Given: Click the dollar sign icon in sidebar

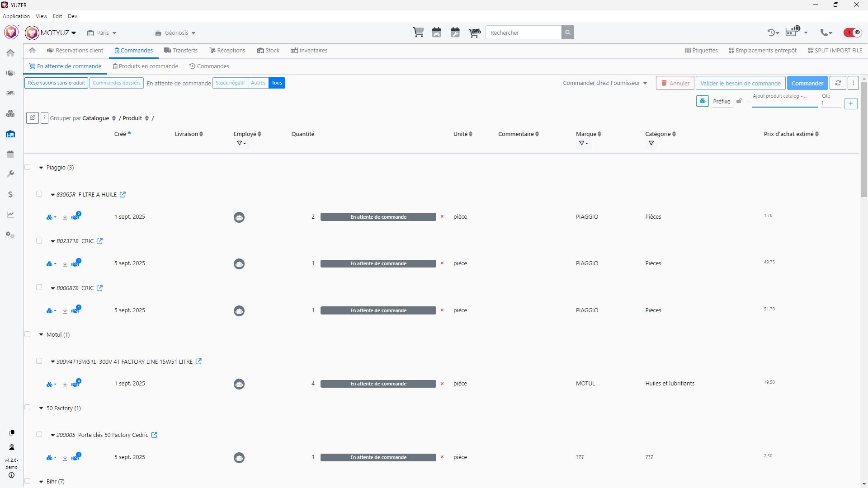Looking at the screenshot, I should pos(10,194).
